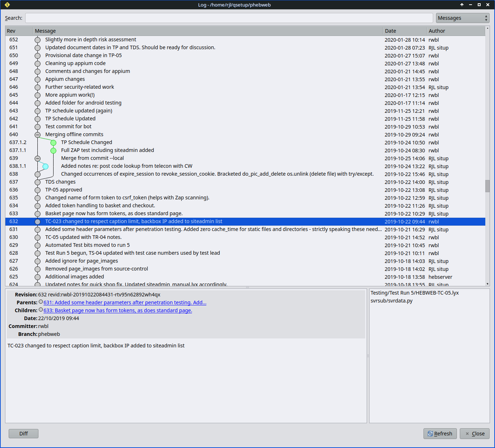Select 'Further security-related work' row
495x448 pixels.
coord(245,87)
